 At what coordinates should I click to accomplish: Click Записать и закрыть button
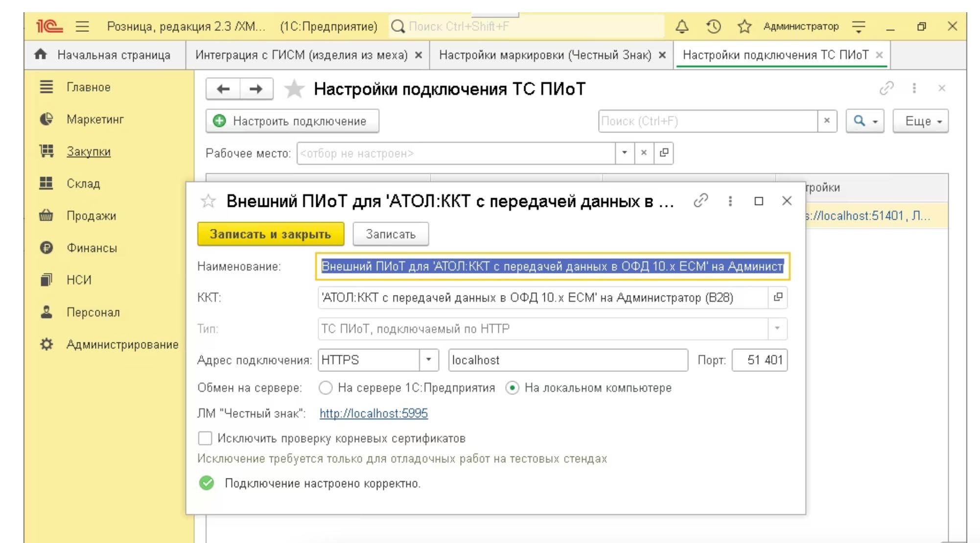click(271, 234)
